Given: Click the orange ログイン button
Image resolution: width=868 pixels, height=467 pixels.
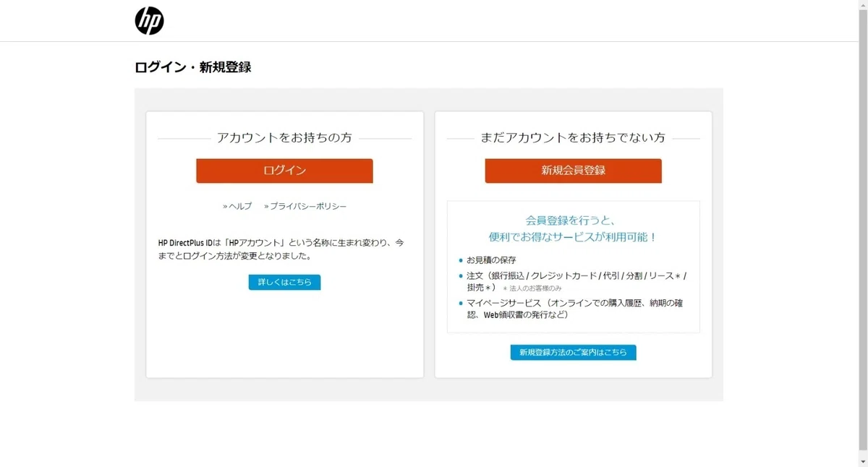Looking at the screenshot, I should (x=284, y=171).
